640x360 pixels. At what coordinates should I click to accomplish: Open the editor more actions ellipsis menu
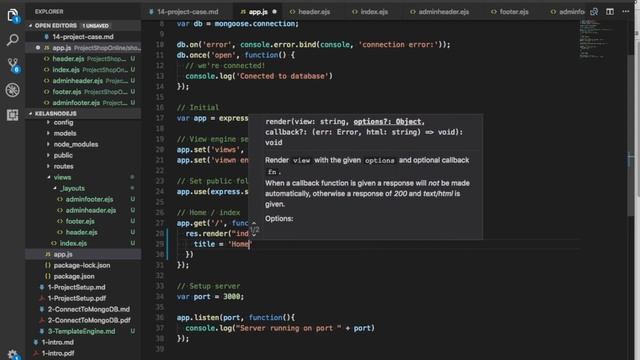[x=626, y=12]
